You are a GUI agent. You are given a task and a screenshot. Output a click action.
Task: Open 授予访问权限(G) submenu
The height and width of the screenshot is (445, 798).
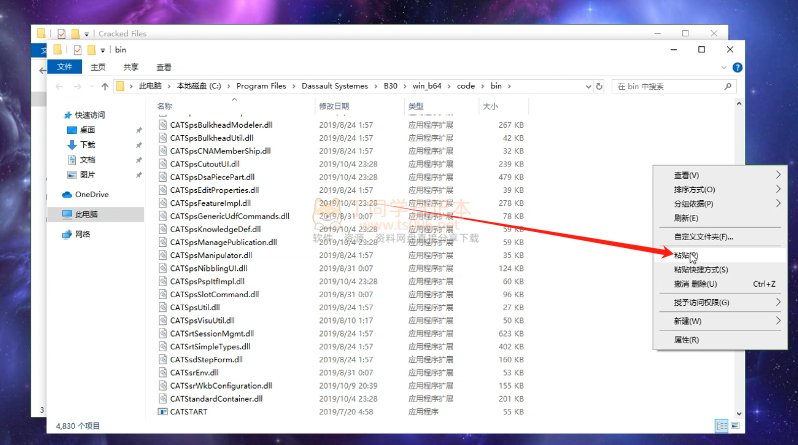pos(720,302)
